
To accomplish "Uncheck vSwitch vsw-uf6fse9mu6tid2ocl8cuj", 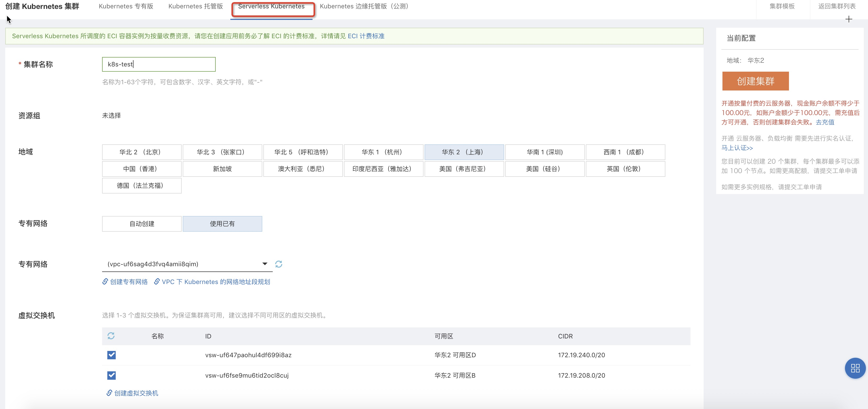I will click(x=111, y=375).
